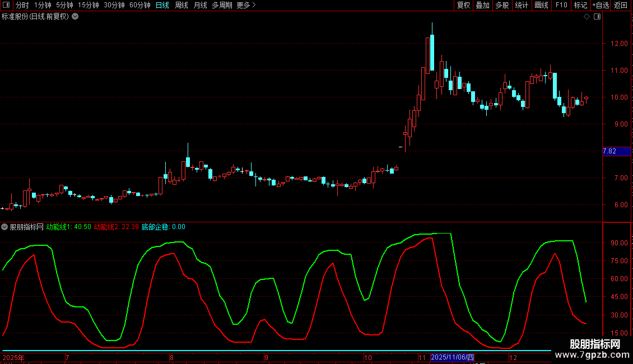Open the 多周期 multi-period view

222,5
